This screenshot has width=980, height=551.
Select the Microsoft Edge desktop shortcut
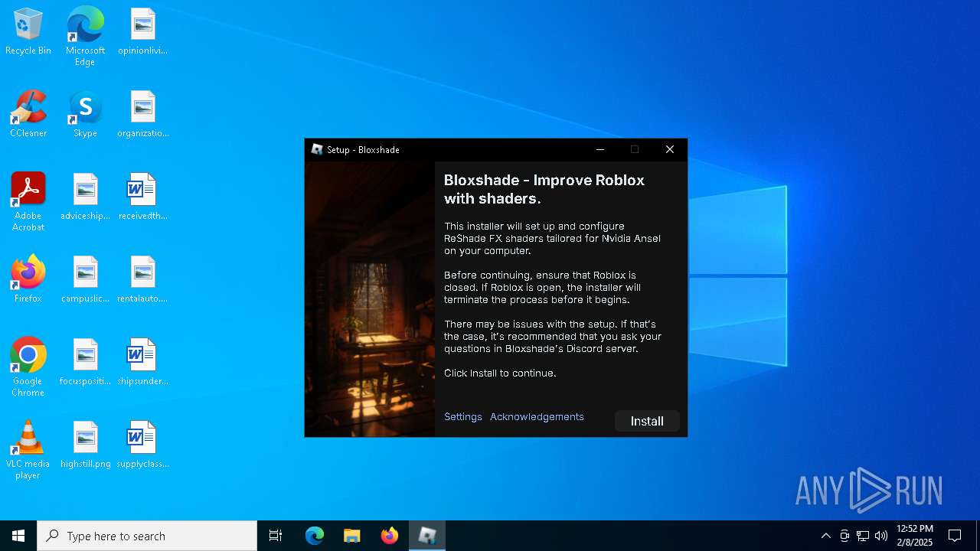click(85, 37)
